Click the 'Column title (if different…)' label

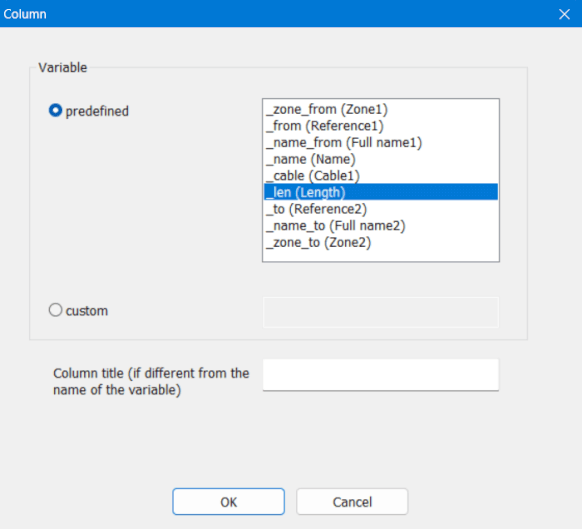[x=151, y=381]
